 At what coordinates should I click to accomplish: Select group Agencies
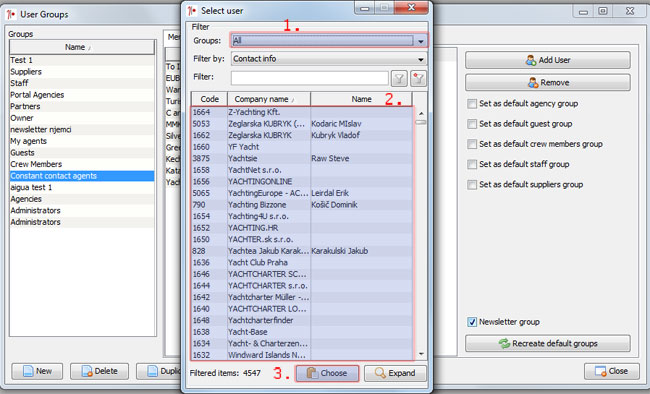[x=82, y=199]
